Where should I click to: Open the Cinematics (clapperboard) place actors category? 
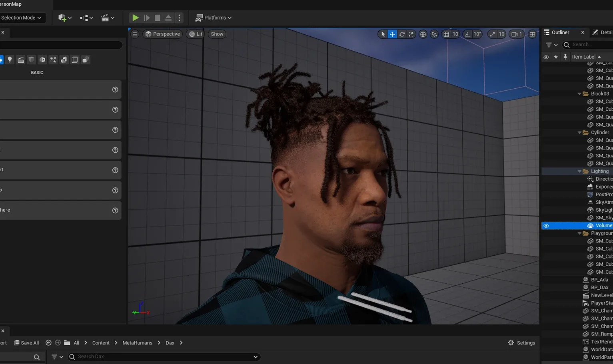[20, 60]
